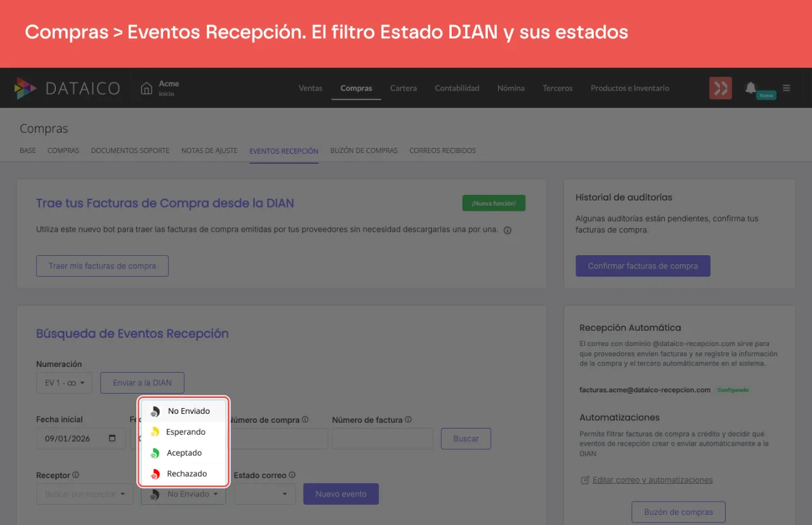The width and height of the screenshot is (812, 525).
Task: Open the Contabilidad menu
Action: pyautogui.click(x=457, y=88)
